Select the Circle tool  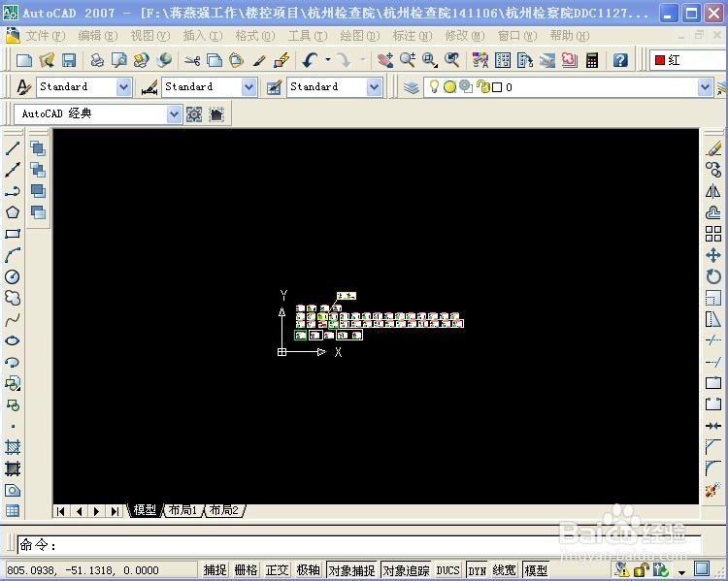(13, 277)
